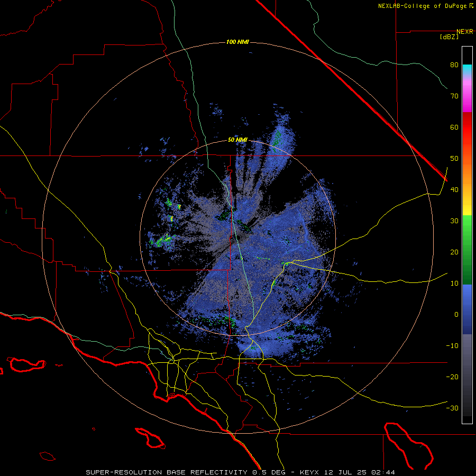
Task: Click the -10 value on the dBZ scale
Action: coord(452,345)
